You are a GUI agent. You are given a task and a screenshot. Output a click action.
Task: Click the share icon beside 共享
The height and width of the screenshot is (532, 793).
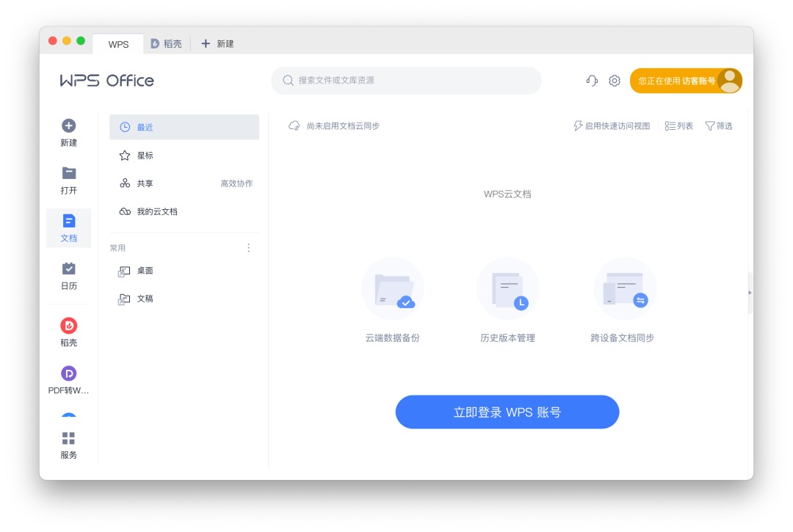(x=125, y=183)
